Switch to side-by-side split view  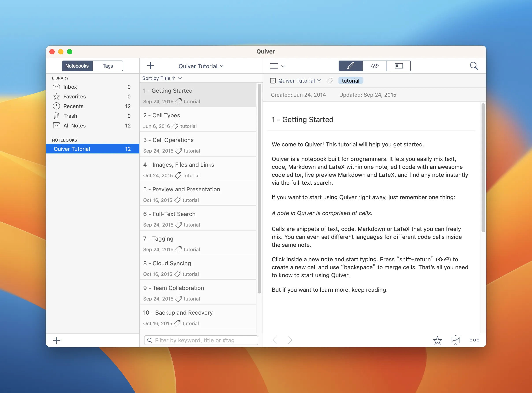(399, 66)
